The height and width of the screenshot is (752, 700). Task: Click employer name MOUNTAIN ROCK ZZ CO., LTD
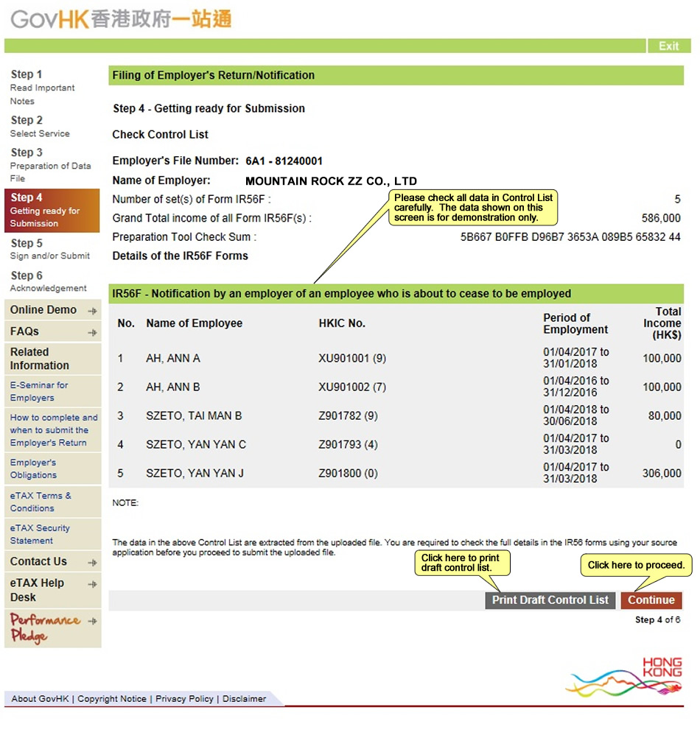point(331,181)
